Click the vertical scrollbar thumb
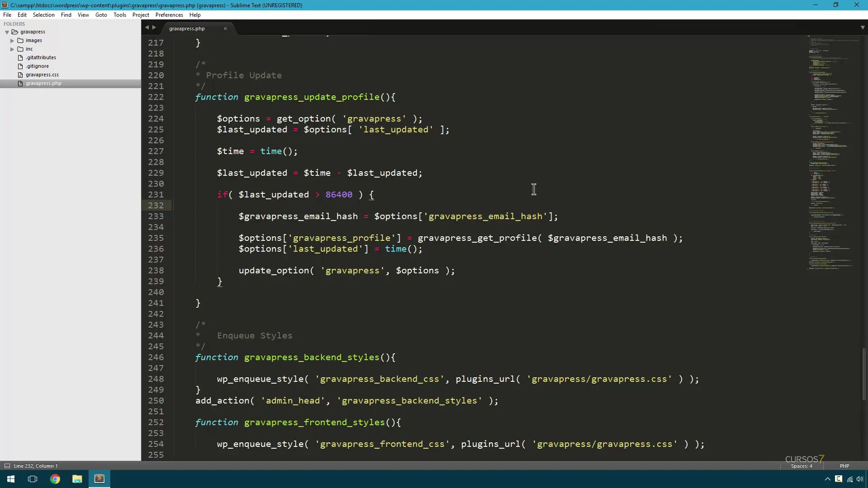The width and height of the screenshot is (868, 488). pos(864,374)
